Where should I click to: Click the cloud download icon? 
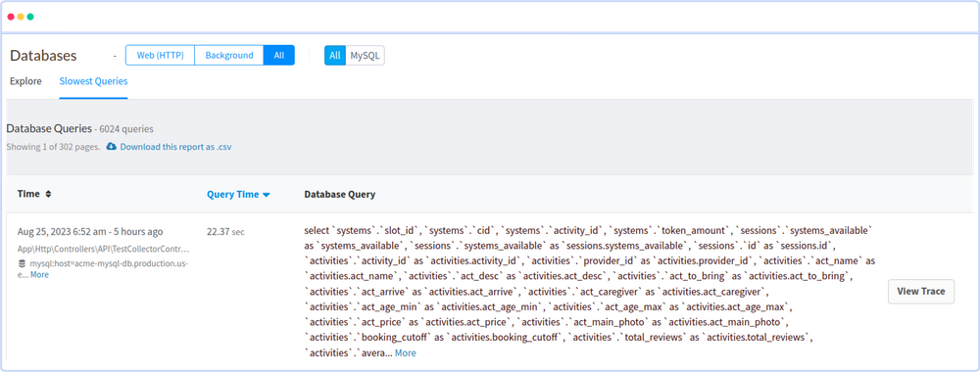[x=112, y=147]
